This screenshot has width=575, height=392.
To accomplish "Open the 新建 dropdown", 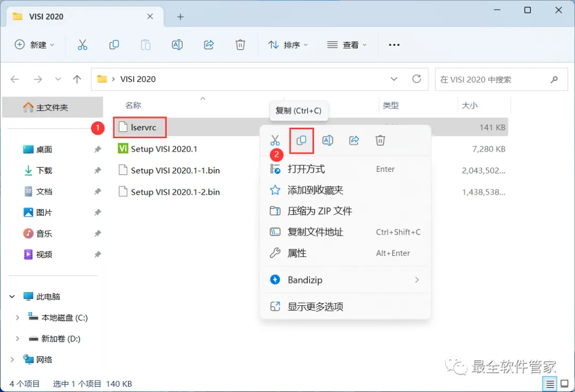I will point(35,45).
